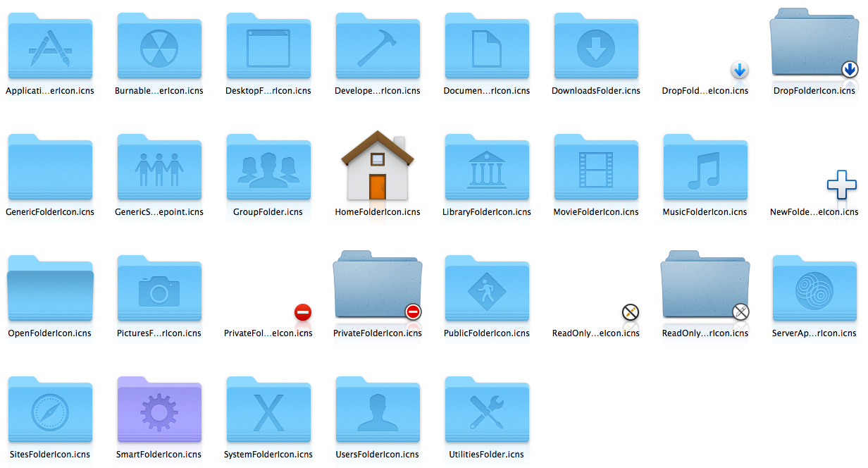Click the 'SmartFolderIcon.icns' file name
Viewport: 868px width, 468px height.
click(159, 455)
